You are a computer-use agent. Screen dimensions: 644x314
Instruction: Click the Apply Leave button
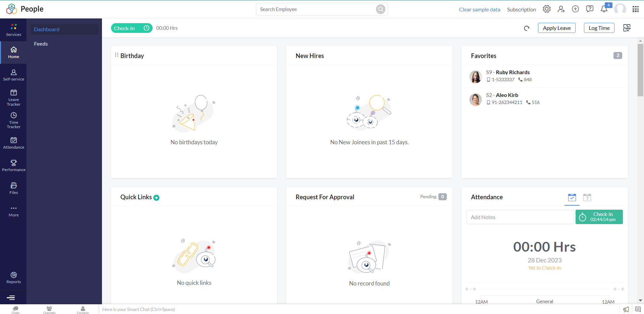coord(556,28)
